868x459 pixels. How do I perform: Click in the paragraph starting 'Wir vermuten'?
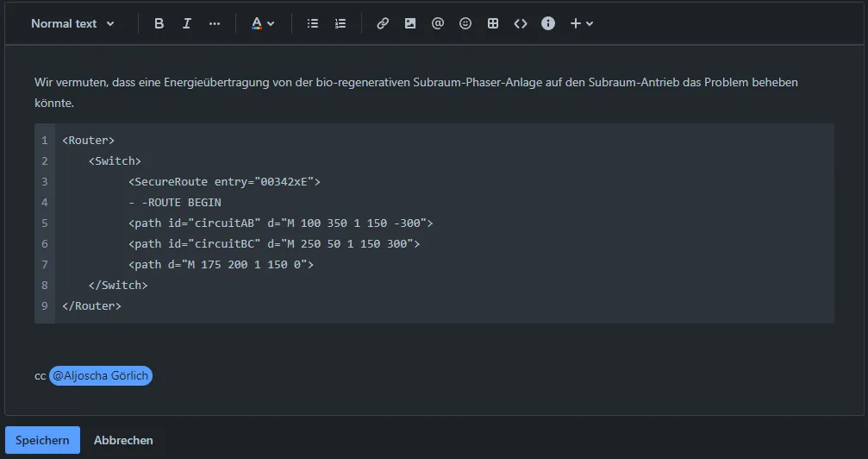416,92
